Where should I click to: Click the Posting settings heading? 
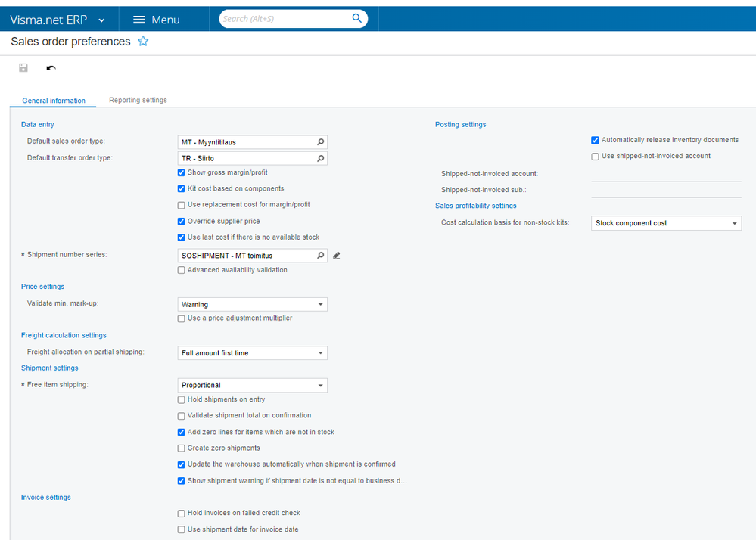(x=460, y=124)
